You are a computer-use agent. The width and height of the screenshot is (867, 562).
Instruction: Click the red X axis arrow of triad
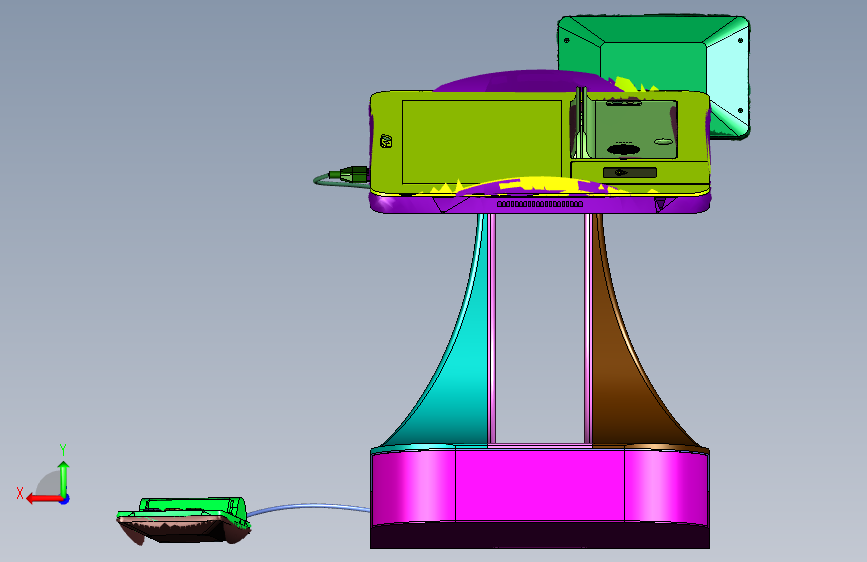coord(43,499)
